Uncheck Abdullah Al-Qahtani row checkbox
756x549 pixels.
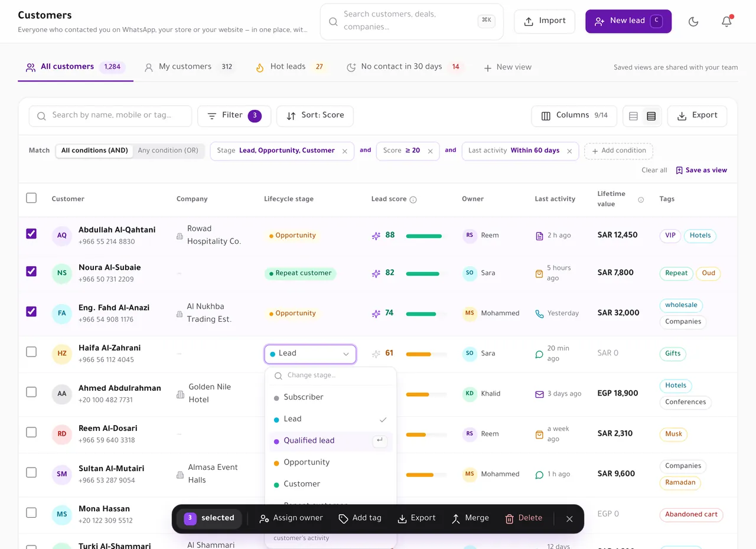pos(31,234)
